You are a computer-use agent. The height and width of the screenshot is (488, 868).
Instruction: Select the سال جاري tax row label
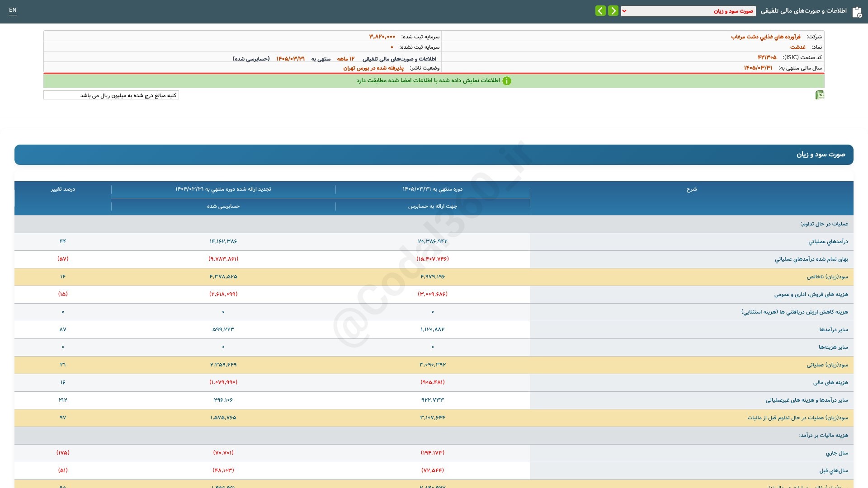pyautogui.click(x=837, y=453)
